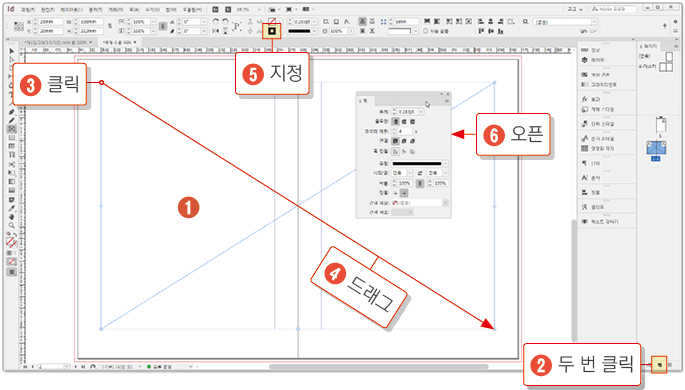Image resolution: width=685 pixels, height=390 pixels.
Task: Click the fit content proportionally icon
Action: [x=437, y=21]
